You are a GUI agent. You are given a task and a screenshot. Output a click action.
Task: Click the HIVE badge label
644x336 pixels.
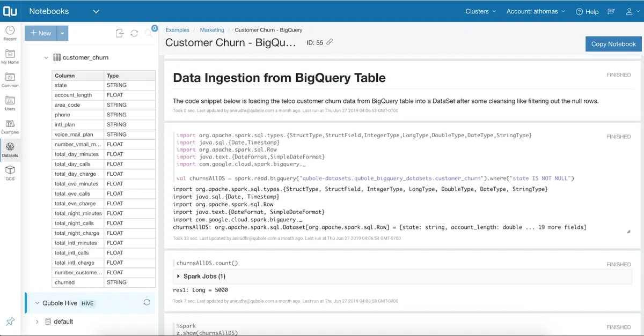pos(87,303)
